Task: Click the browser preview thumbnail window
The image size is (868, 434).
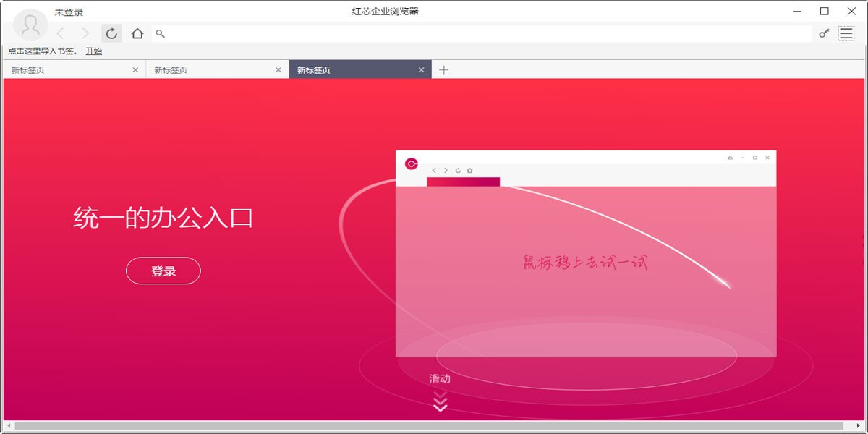Action: [x=585, y=253]
